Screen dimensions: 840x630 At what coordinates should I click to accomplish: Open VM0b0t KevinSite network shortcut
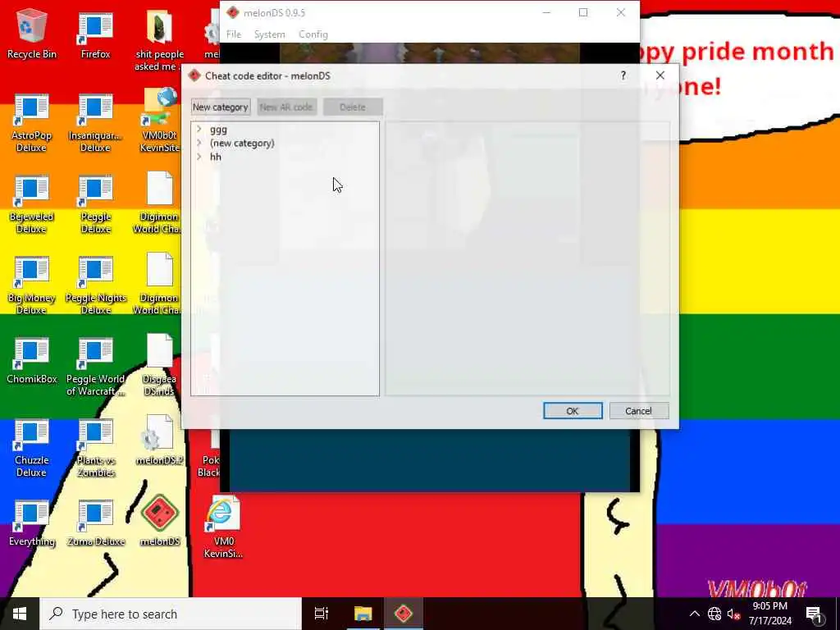point(160,121)
